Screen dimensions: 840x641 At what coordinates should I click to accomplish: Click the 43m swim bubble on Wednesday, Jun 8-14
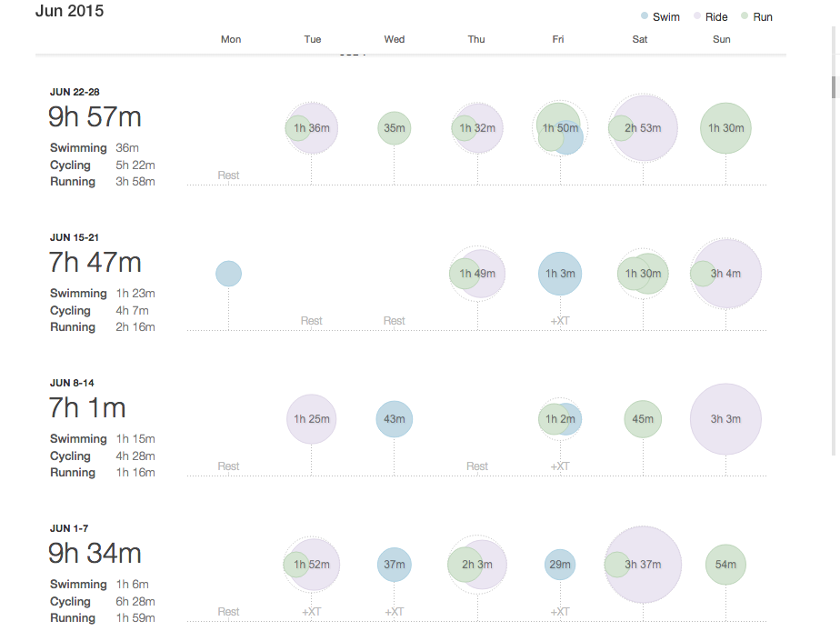click(394, 419)
